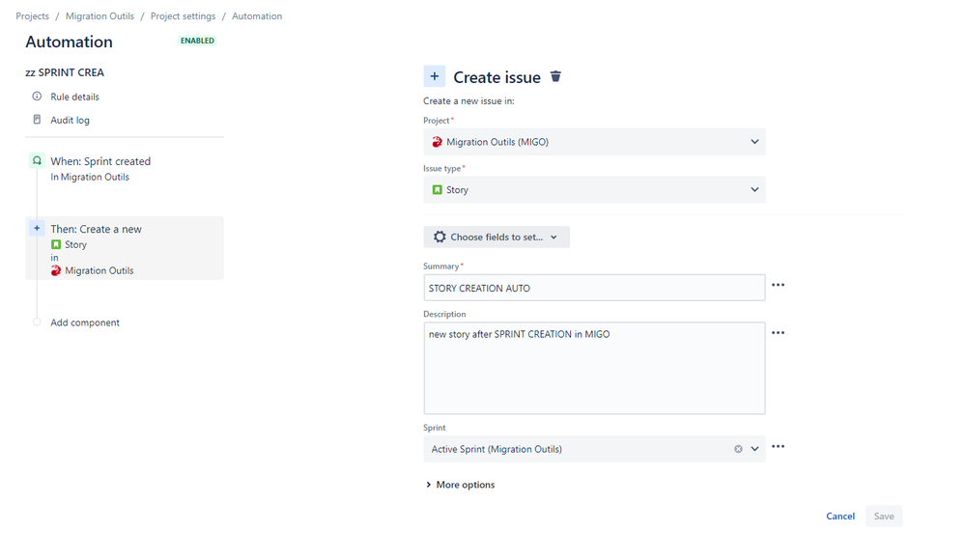Viewport: 965px width, 560px height.
Task: Click the trash icon beside Create issue
Action: [x=555, y=76]
